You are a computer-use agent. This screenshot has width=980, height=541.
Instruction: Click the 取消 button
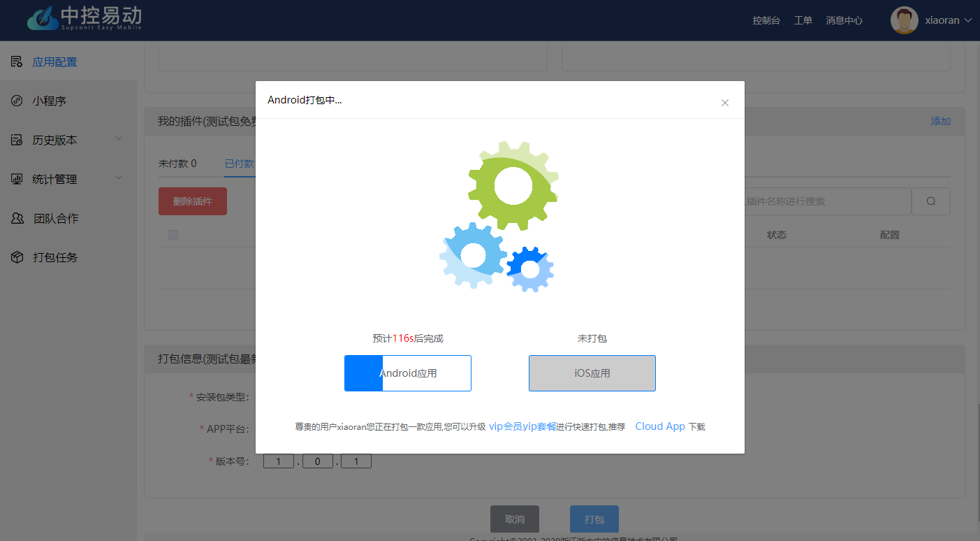tap(515, 519)
